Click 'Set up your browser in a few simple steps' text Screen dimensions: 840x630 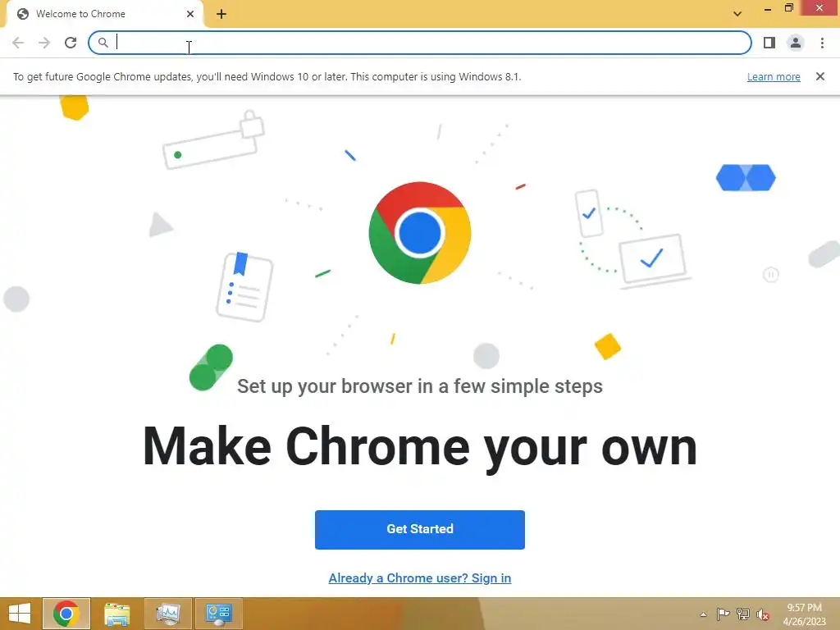419,386
